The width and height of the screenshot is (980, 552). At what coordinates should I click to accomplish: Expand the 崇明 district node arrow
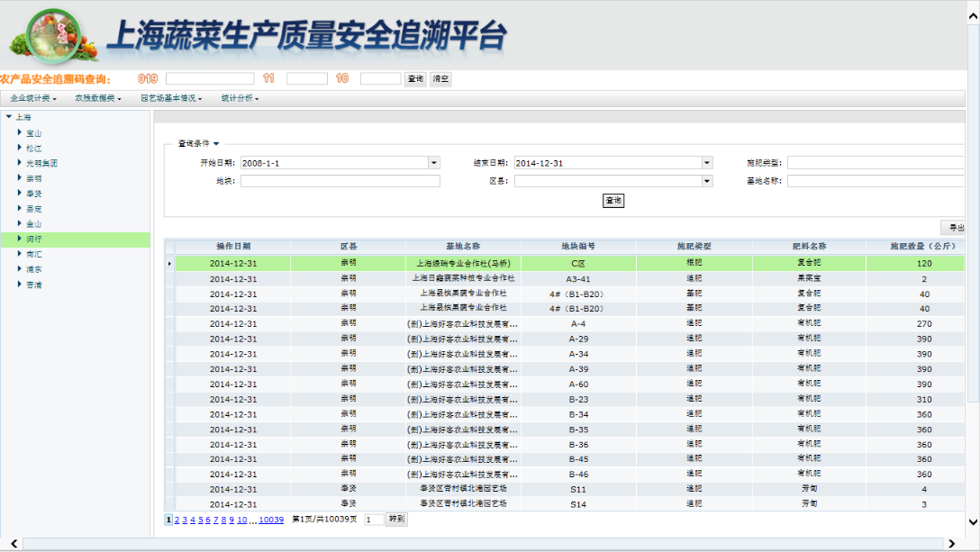click(x=19, y=178)
